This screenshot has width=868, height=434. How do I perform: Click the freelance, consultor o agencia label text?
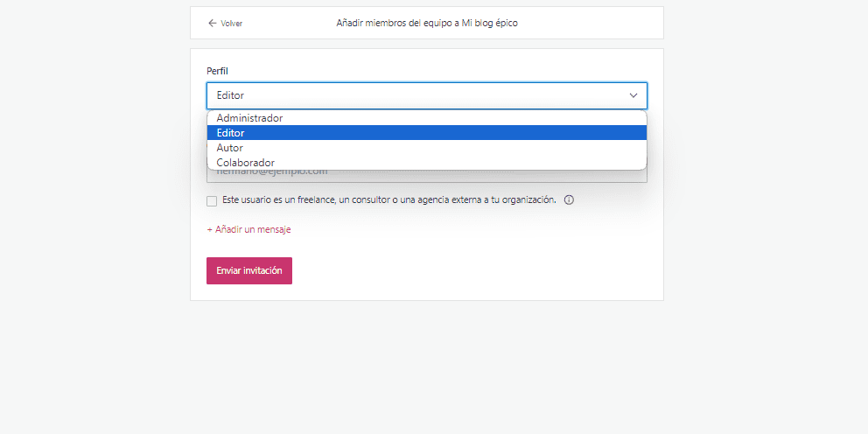(x=389, y=200)
